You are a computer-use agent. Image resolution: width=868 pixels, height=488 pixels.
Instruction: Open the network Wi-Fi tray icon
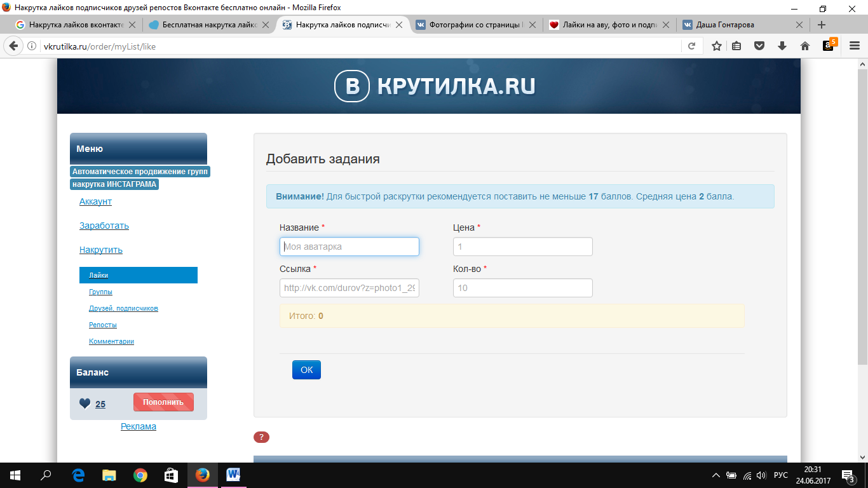point(747,475)
